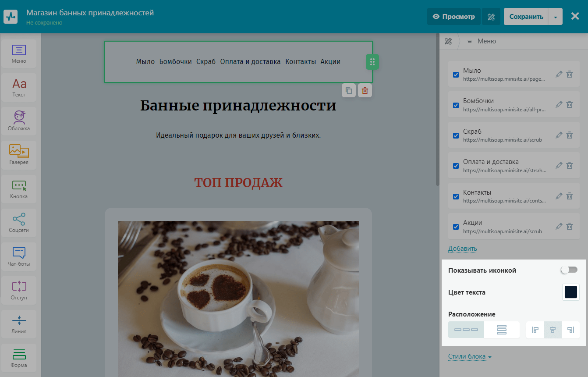Add a Меню block from sidebar
This screenshot has height=377, width=588.
point(19,54)
